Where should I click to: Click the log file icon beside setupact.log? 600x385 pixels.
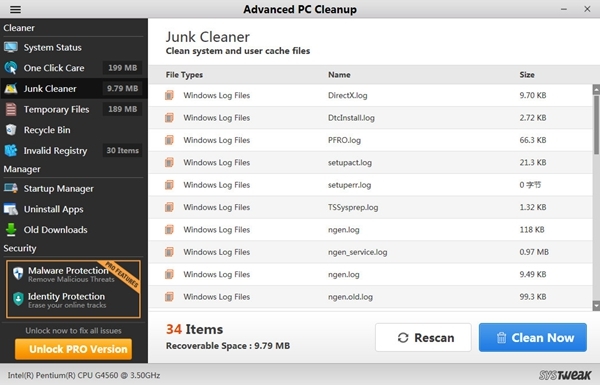click(169, 162)
